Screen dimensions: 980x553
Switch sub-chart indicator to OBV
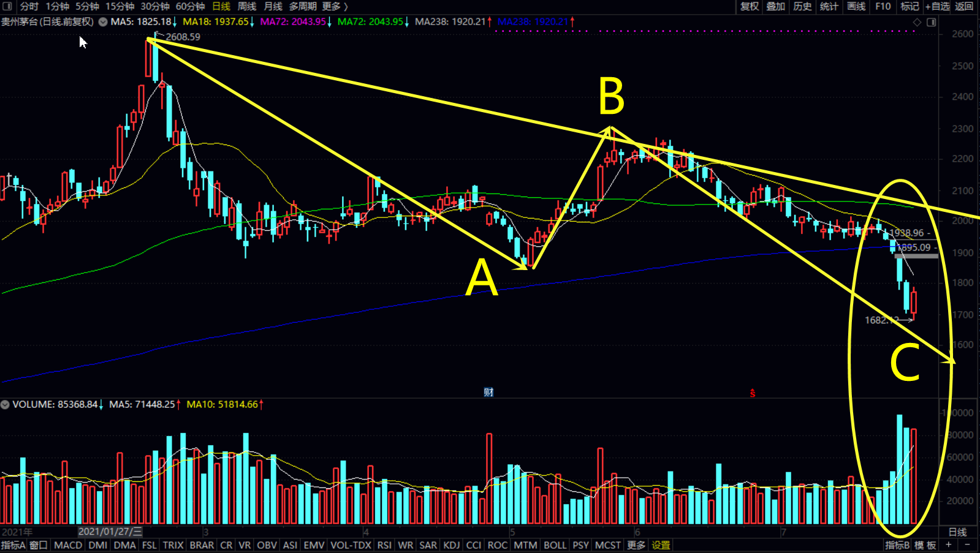pos(267,545)
